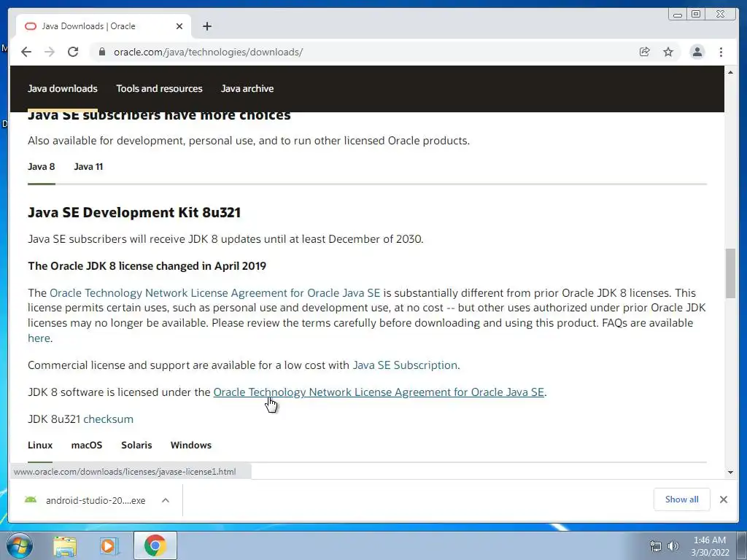The height and width of the screenshot is (560, 747).
Task: Open the underlined license agreement link after 'licensed under the'
Action: pos(379,392)
